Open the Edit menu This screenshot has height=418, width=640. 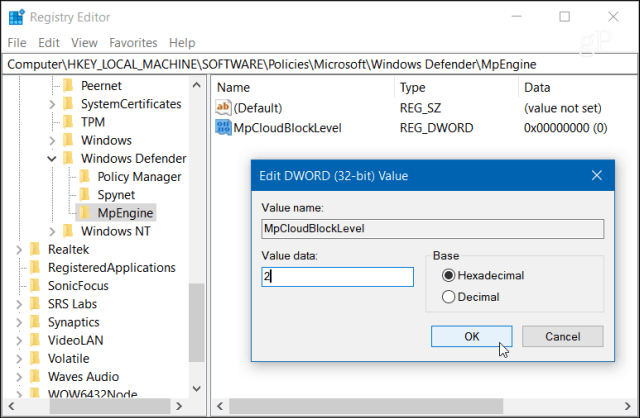[49, 43]
